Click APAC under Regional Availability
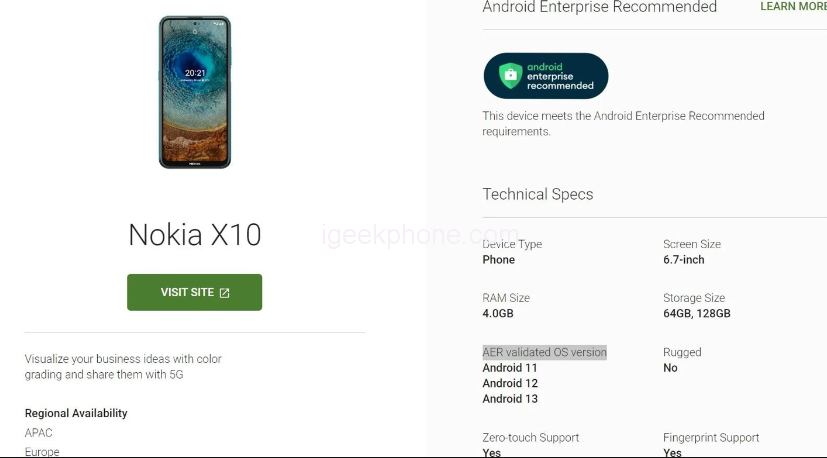The width and height of the screenshot is (827, 458). coord(39,433)
